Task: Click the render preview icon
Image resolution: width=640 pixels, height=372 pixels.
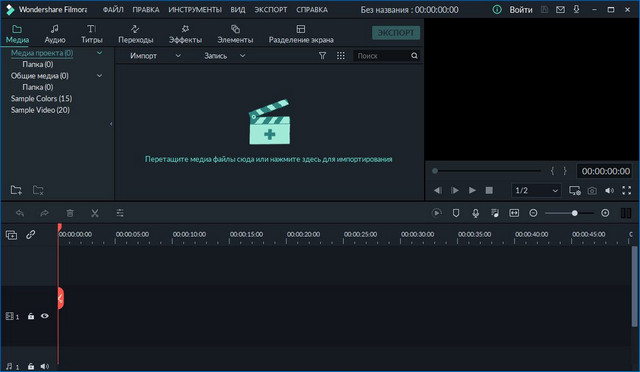Action: point(436,213)
